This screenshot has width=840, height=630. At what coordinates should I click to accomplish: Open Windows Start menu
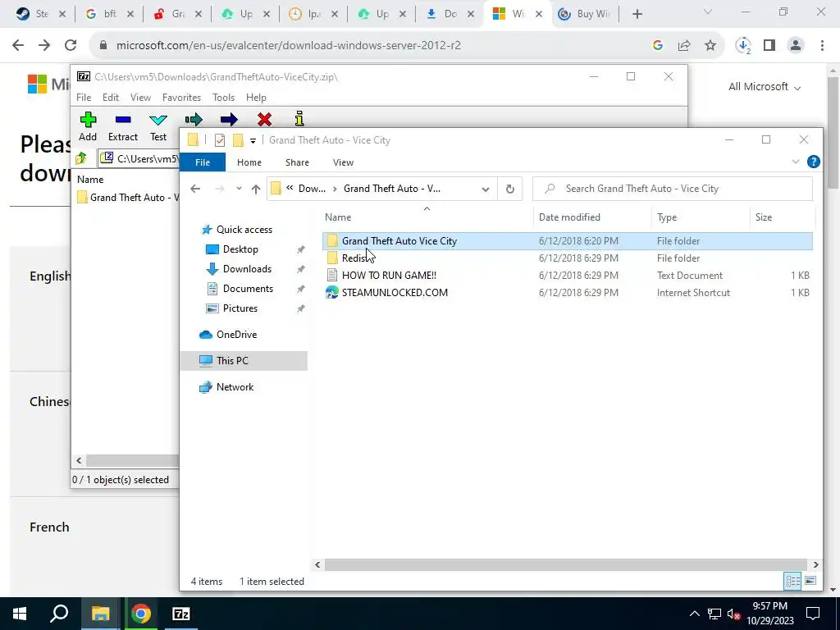click(20, 614)
